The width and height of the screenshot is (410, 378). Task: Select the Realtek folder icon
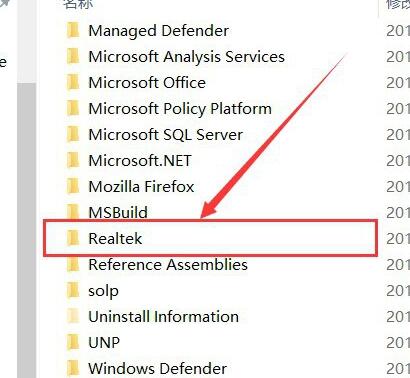[73, 238]
